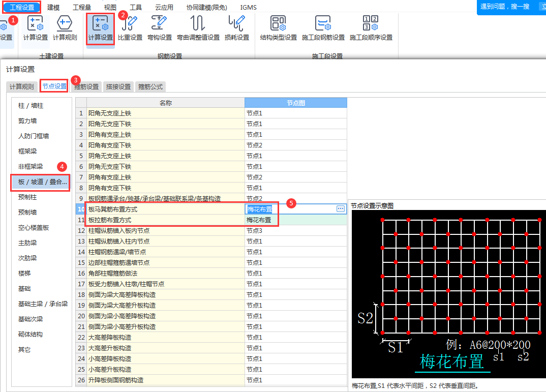Open 施工段顺序设置 tool
Image resolution: width=546 pixels, height=392 pixels.
tap(371, 28)
